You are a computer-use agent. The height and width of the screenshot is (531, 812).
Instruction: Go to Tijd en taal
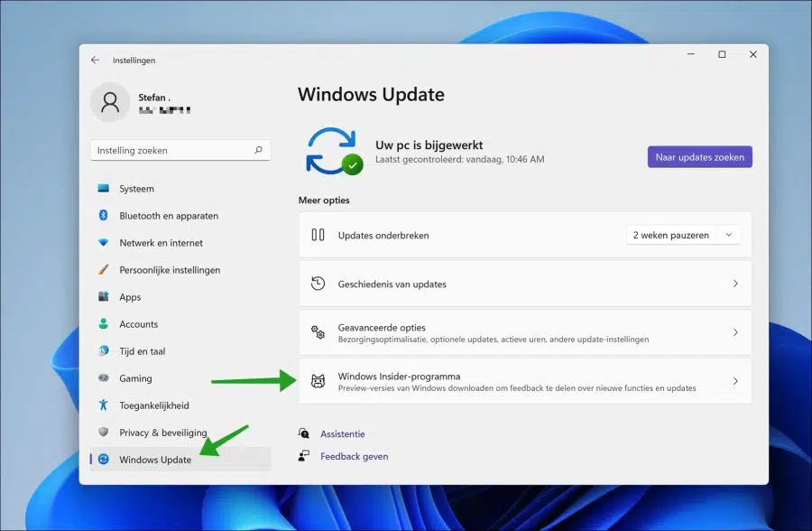pos(180,350)
